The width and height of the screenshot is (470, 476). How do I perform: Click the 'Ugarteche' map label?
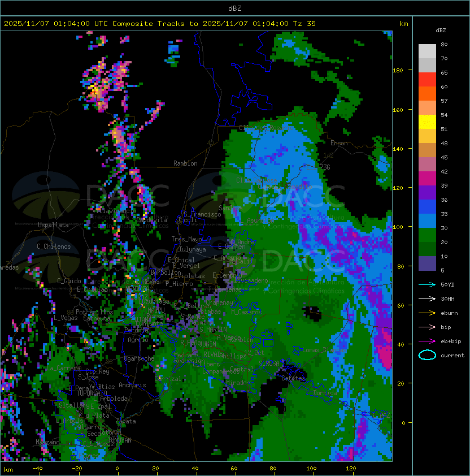(139, 358)
